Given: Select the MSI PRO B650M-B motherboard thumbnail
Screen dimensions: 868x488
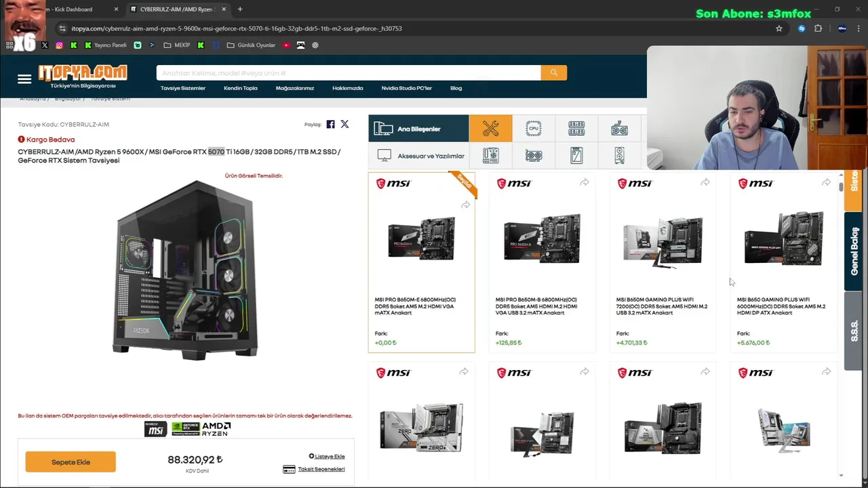Looking at the screenshot, I should pyautogui.click(x=542, y=239).
